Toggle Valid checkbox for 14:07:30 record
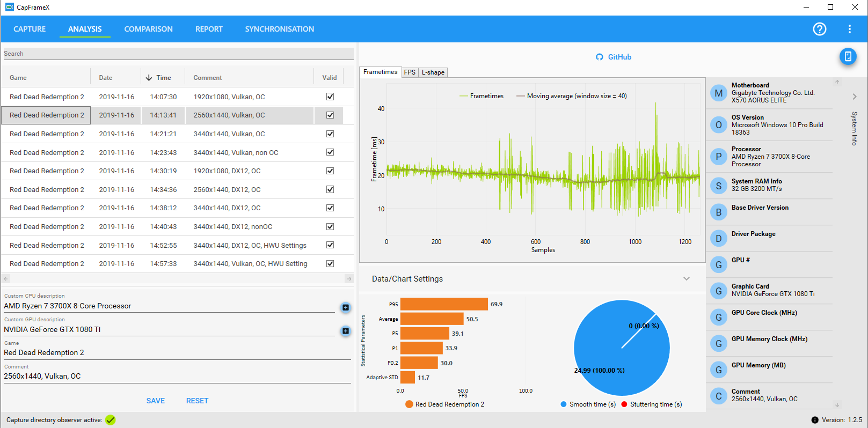Screen dimensions: 868x428 click(x=330, y=97)
